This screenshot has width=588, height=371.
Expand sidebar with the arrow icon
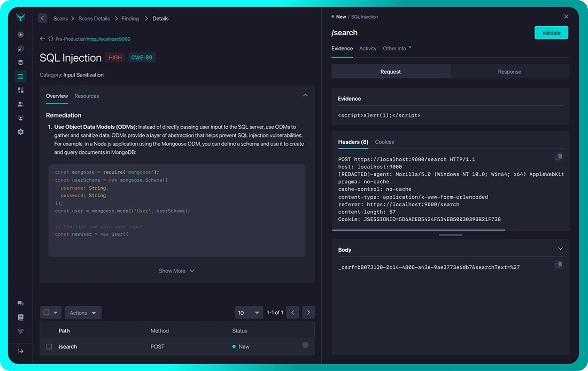coord(21,351)
